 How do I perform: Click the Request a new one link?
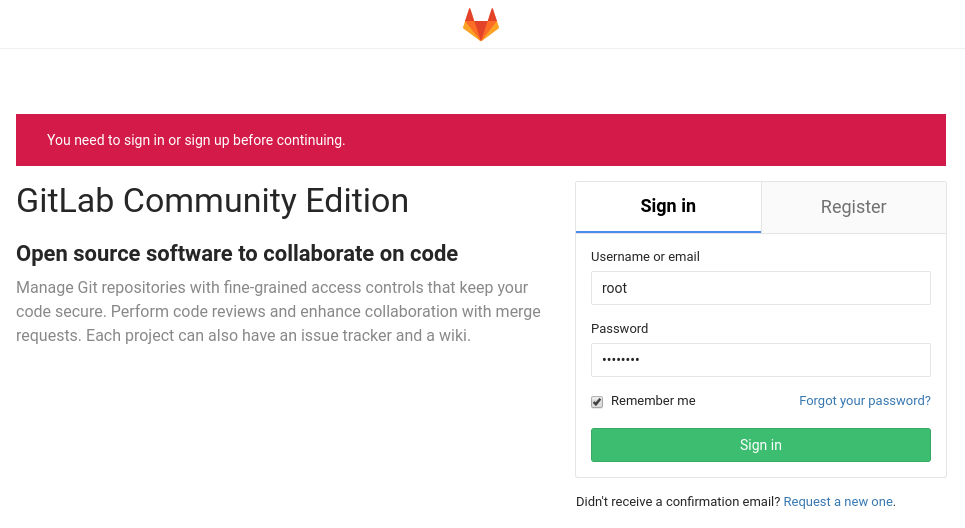tap(838, 502)
